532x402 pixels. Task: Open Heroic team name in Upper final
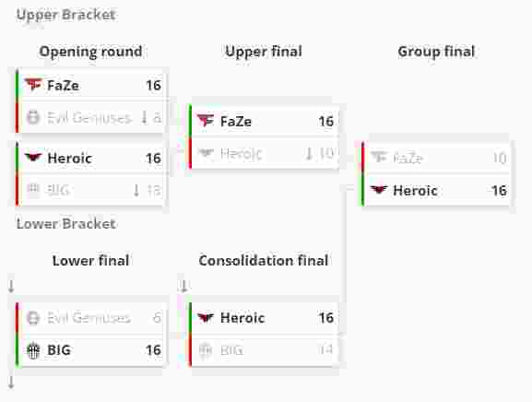pyautogui.click(x=241, y=154)
